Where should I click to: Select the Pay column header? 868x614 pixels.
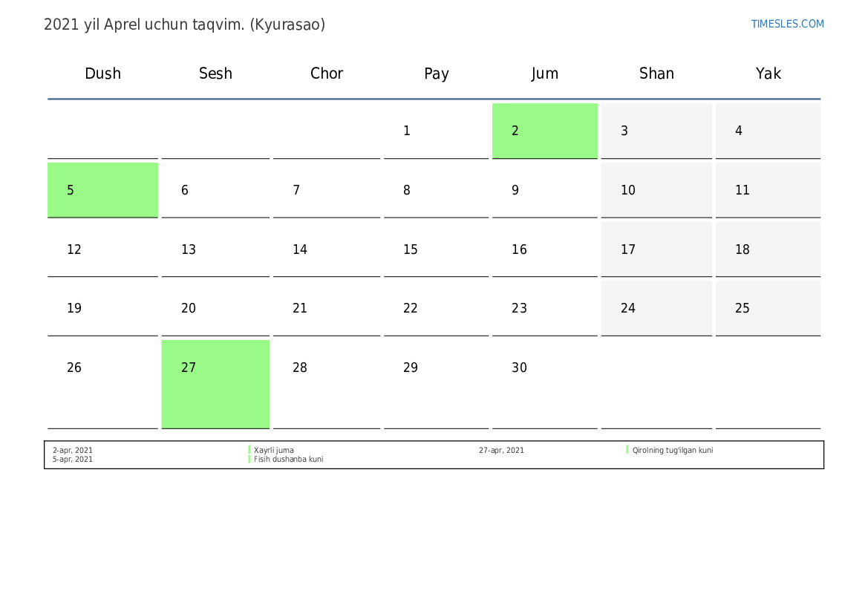(436, 74)
